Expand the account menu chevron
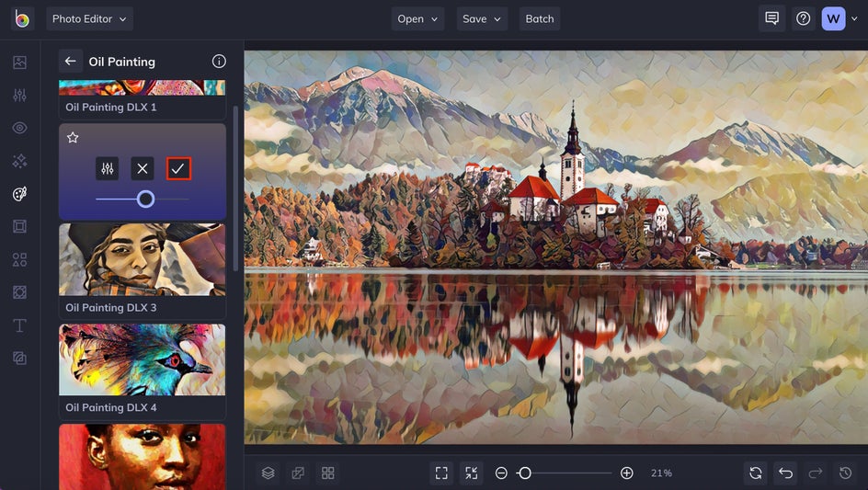 (x=854, y=18)
